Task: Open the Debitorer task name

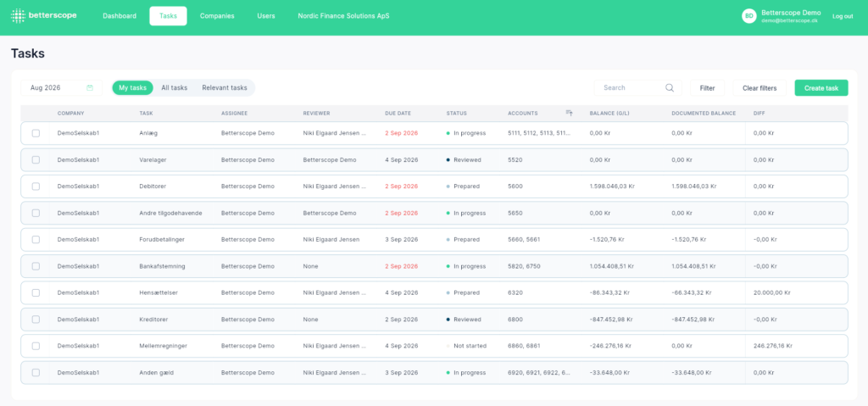Action: point(153,186)
